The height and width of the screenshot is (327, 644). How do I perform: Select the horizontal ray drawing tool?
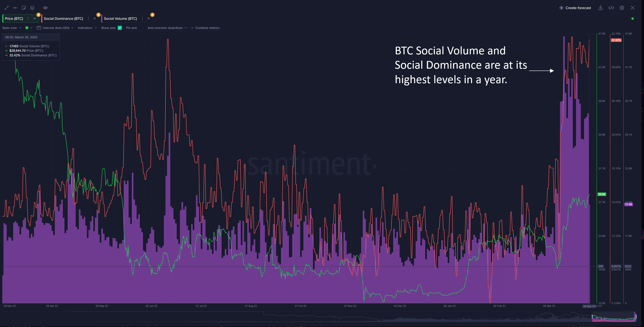point(15,8)
